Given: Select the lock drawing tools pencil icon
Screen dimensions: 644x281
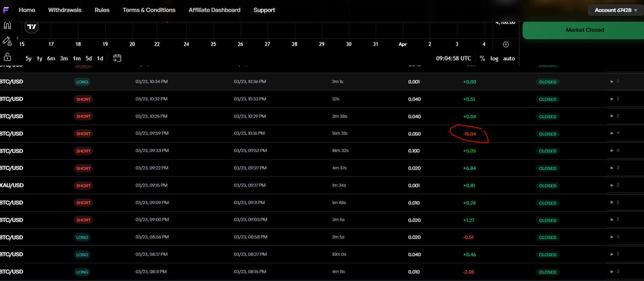Looking at the screenshot, I should pos(7,40).
